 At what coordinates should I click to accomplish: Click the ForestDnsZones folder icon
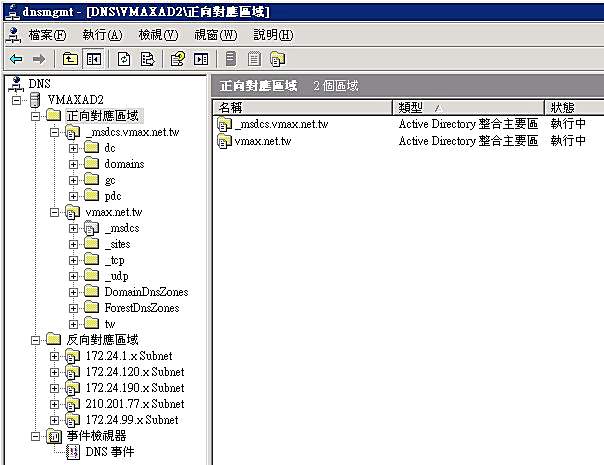91,308
